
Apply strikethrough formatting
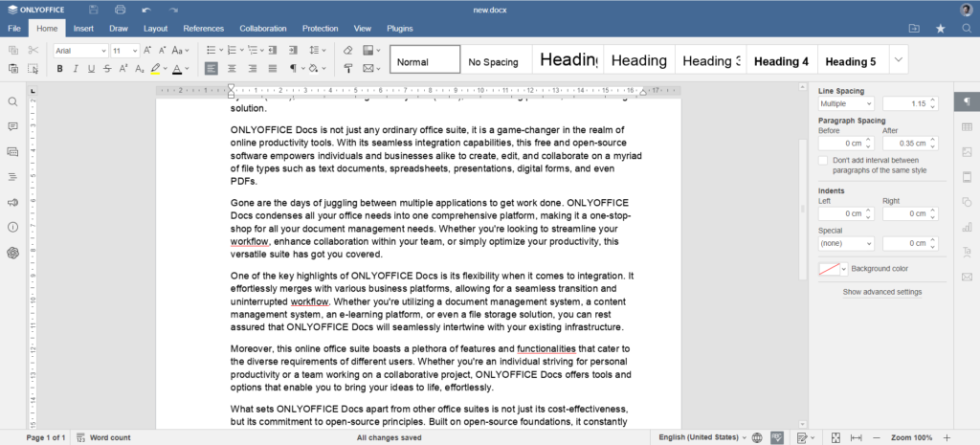107,68
